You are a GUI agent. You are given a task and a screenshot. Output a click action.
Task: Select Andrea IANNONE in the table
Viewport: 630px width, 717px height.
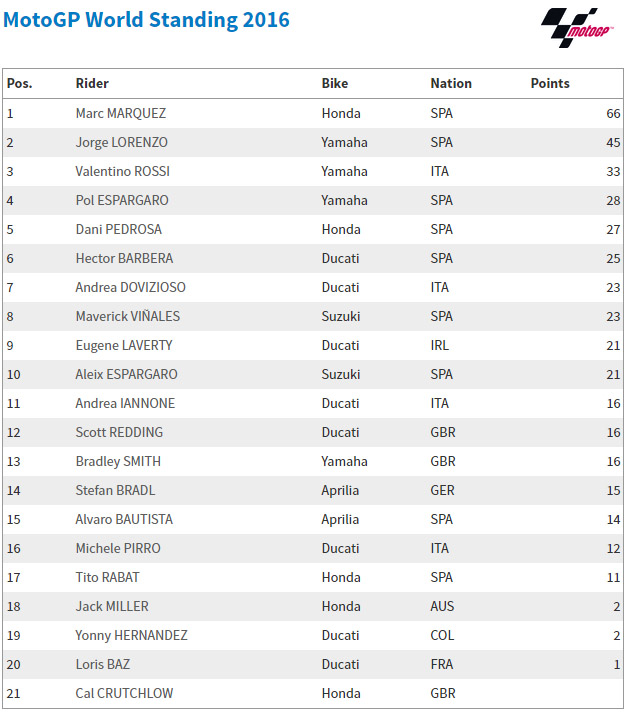(125, 404)
